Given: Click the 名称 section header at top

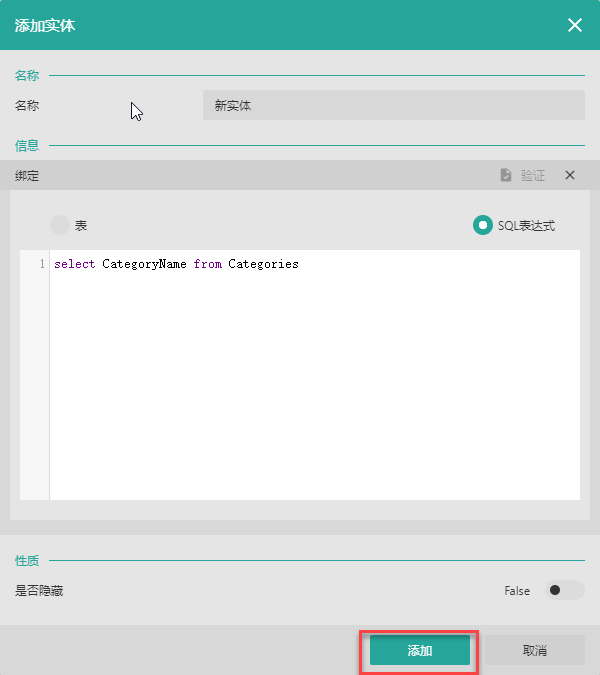Looking at the screenshot, I should pyautogui.click(x=27, y=75).
